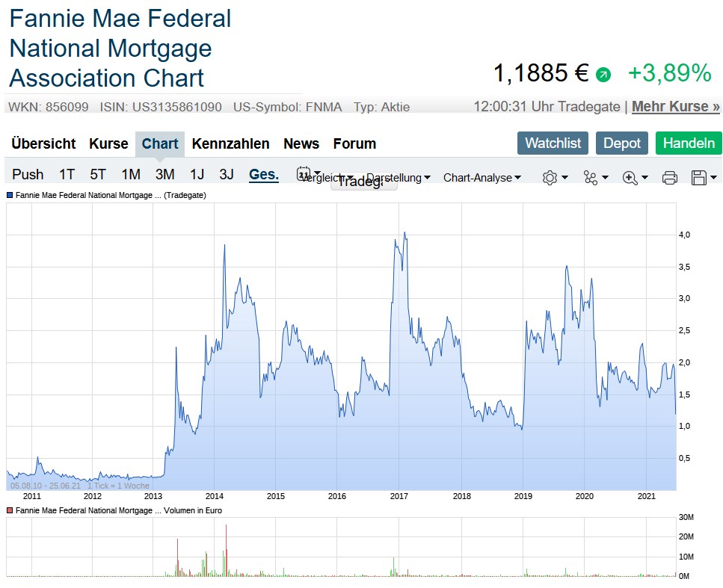Click the print chart icon

pos(669,178)
